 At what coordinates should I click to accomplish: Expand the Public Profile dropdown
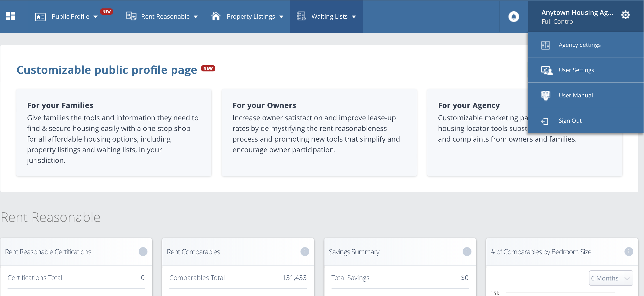(96, 17)
